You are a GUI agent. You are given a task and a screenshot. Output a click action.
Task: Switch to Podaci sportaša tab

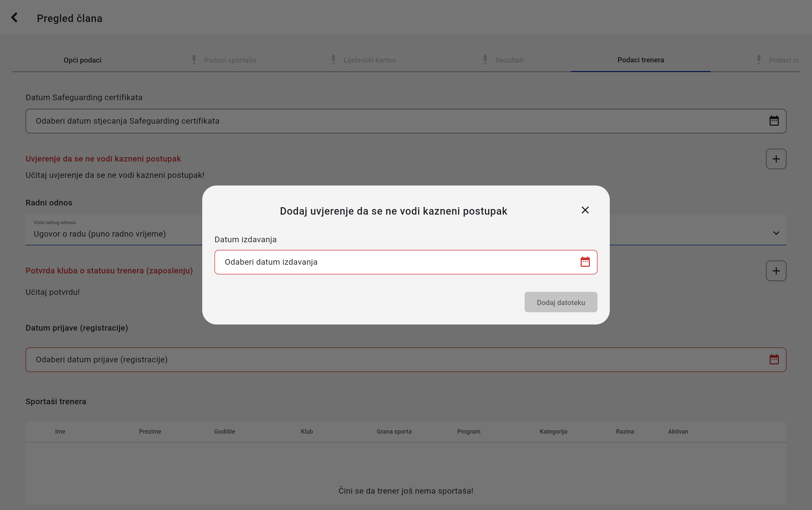pos(230,60)
